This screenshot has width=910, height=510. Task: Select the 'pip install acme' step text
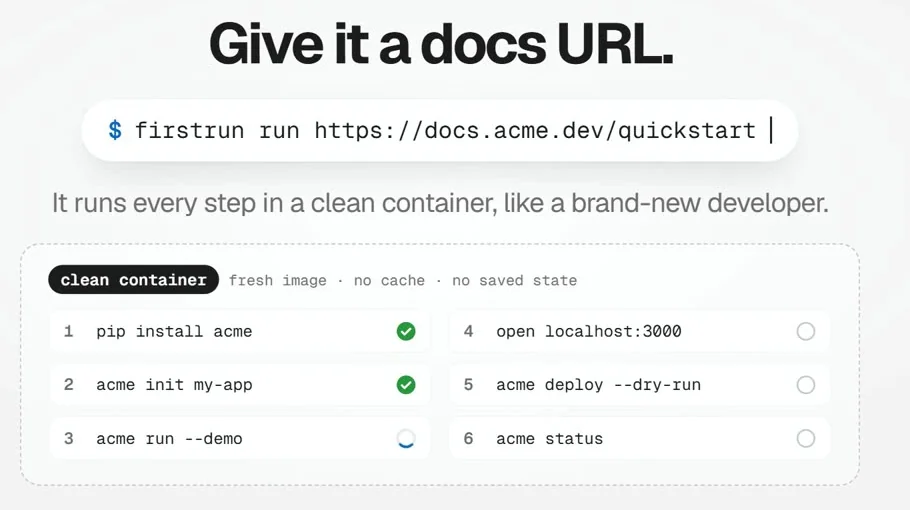pyautogui.click(x=174, y=331)
